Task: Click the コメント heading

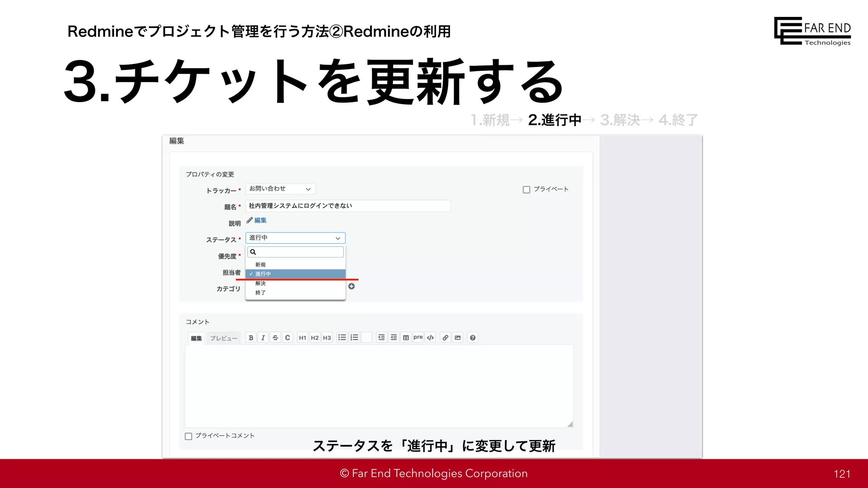Action: click(x=198, y=322)
